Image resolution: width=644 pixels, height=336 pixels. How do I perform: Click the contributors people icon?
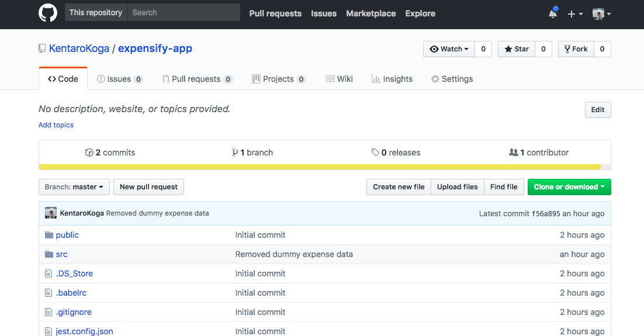click(x=514, y=153)
